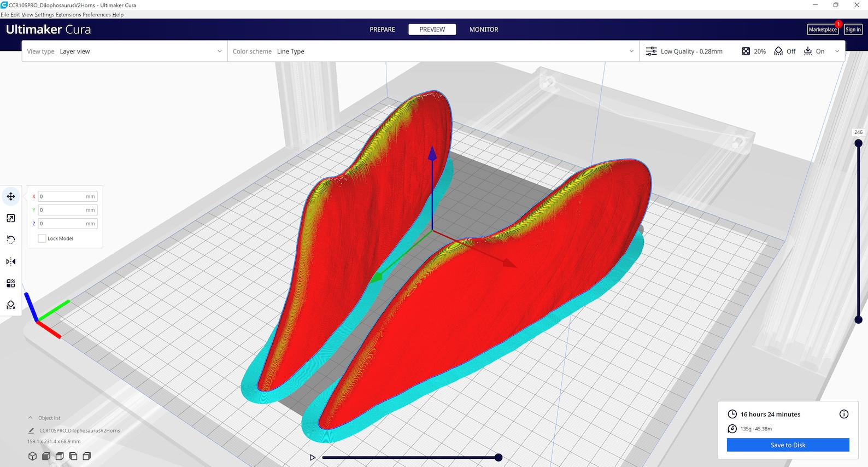Viewport: 868px width, 467px height.
Task: Open the print time info icon
Action: click(844, 414)
